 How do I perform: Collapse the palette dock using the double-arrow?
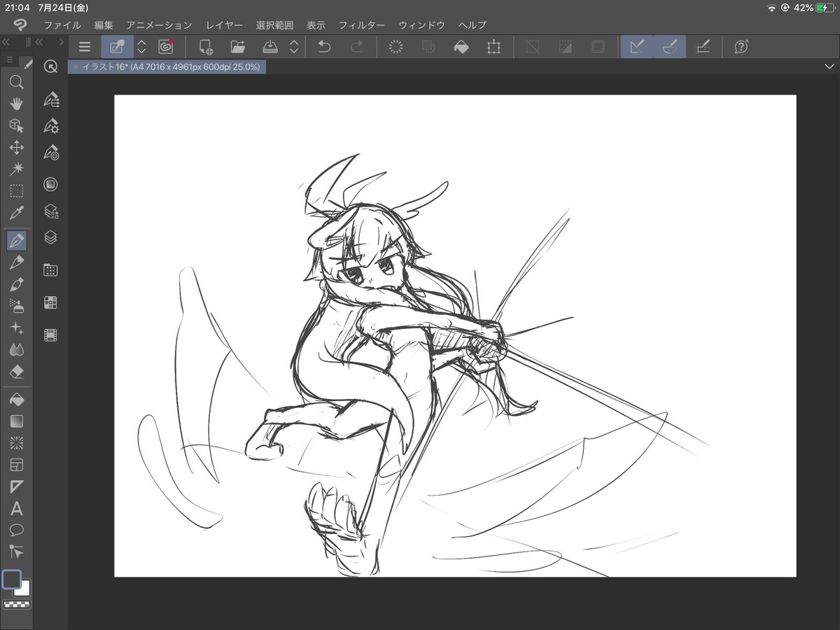[x=41, y=42]
